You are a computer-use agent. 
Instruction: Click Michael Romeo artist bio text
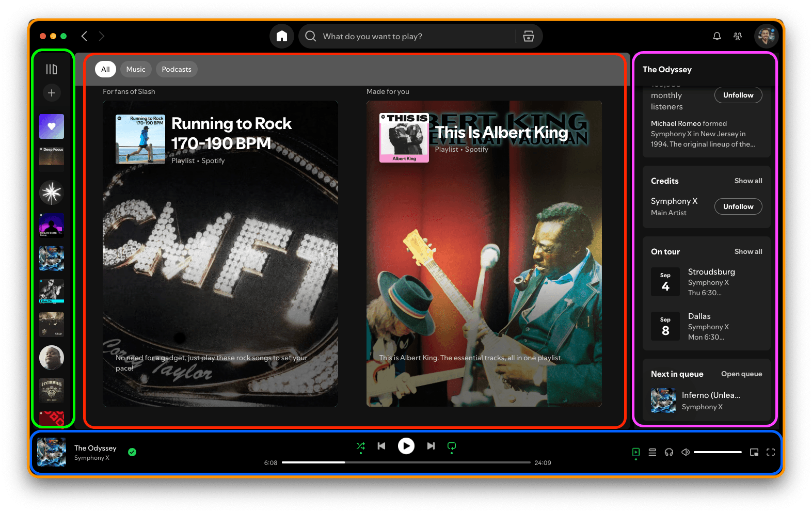(703, 134)
